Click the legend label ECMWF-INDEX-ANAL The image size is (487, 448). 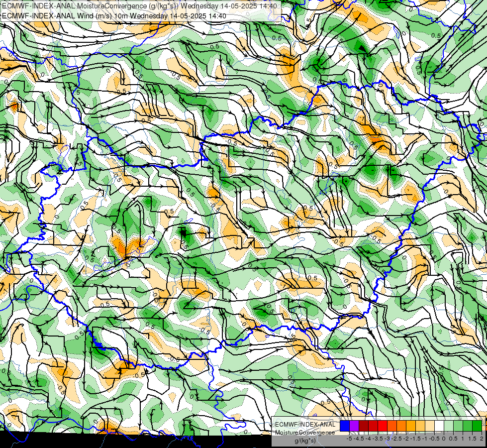tap(305, 425)
